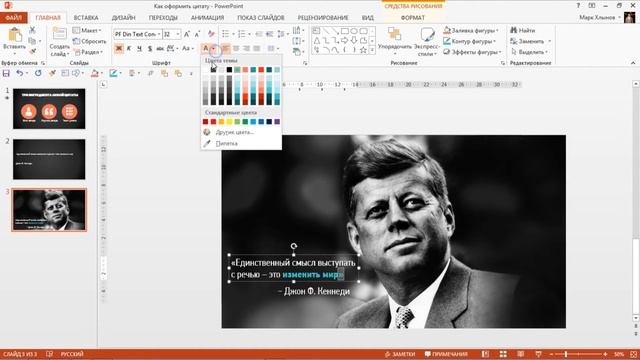The image size is (640, 360).
Task: Toggle right text alignment
Action: 246,49
